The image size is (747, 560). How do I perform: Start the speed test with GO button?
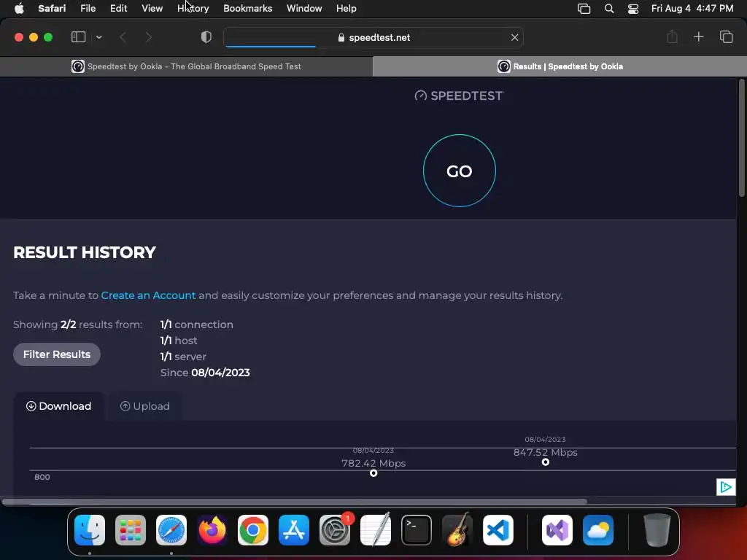[x=460, y=171]
